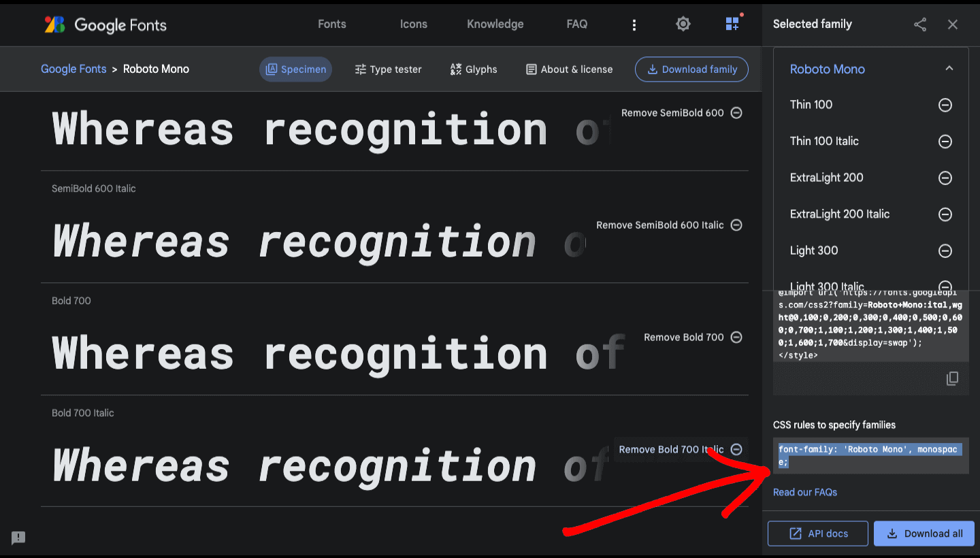Remove Thin 100 from selection
This screenshot has height=558, width=980.
[945, 105]
